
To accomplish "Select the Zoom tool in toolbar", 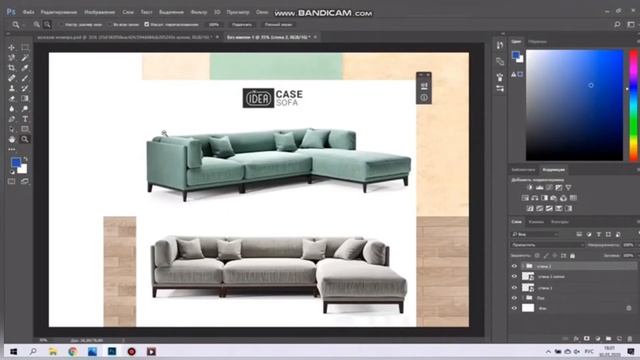I will [25, 139].
